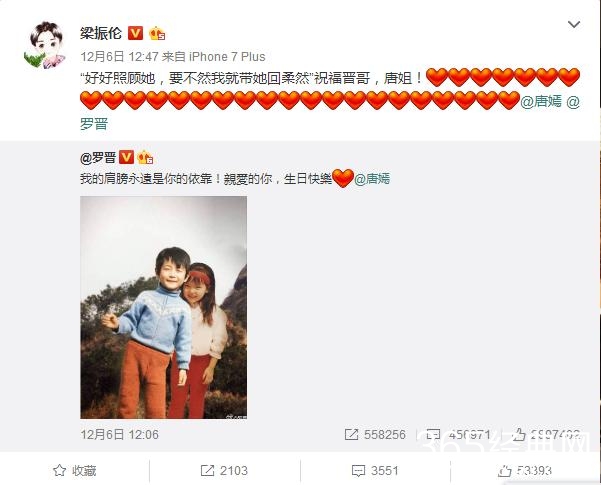Open the comments button showing 3551
601x485 pixels.
click(x=375, y=470)
